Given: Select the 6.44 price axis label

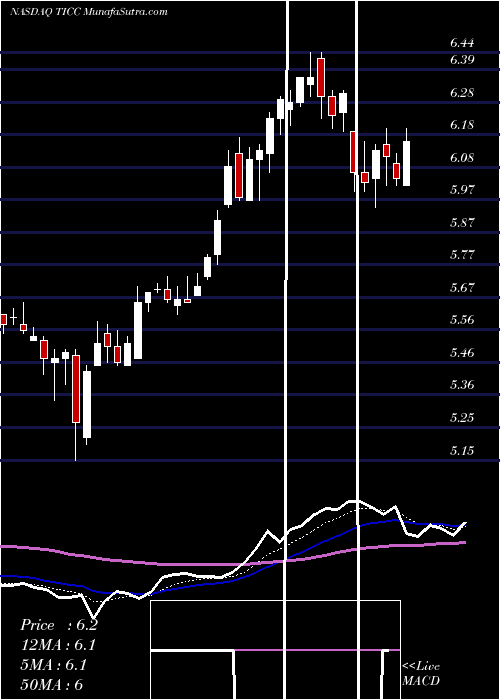Looking at the screenshot, I should pos(462,43).
